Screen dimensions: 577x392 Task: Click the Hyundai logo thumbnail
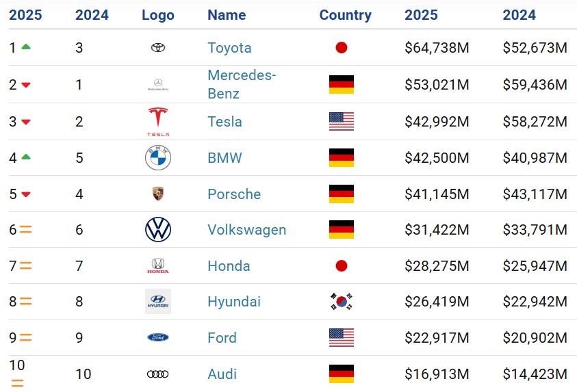click(x=158, y=302)
